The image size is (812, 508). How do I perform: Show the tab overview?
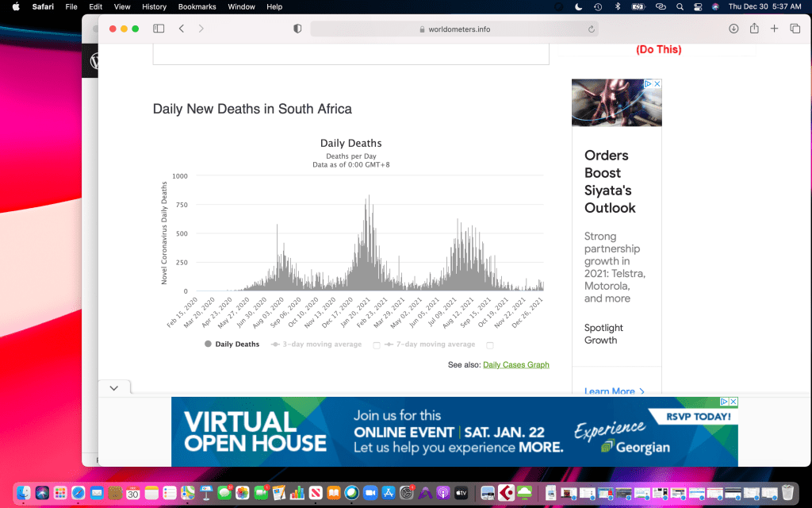click(x=795, y=29)
